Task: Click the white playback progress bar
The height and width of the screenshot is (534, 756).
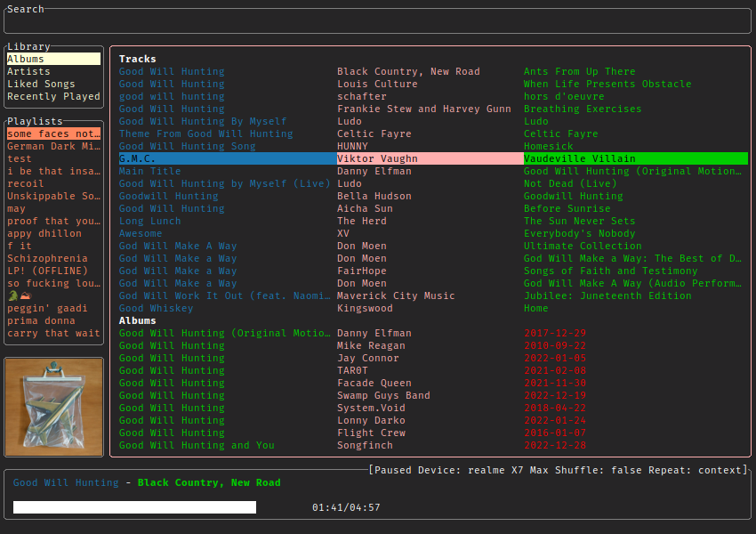Action: pos(134,507)
